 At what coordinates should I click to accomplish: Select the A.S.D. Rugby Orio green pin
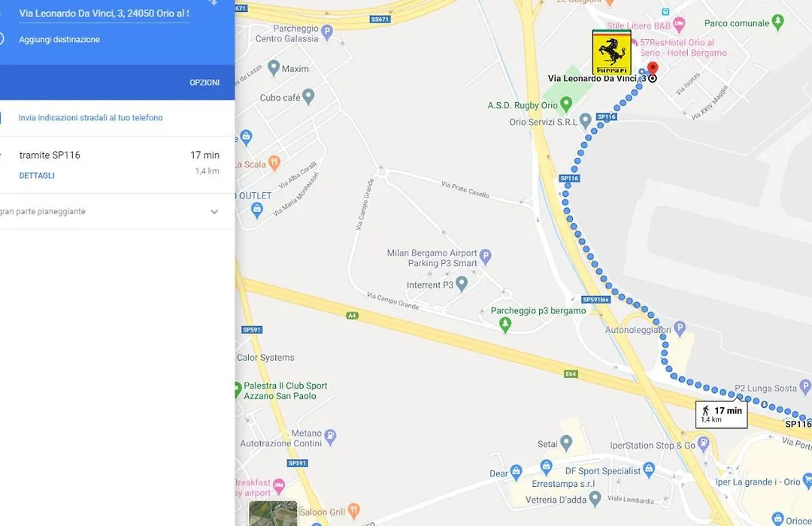(566, 104)
